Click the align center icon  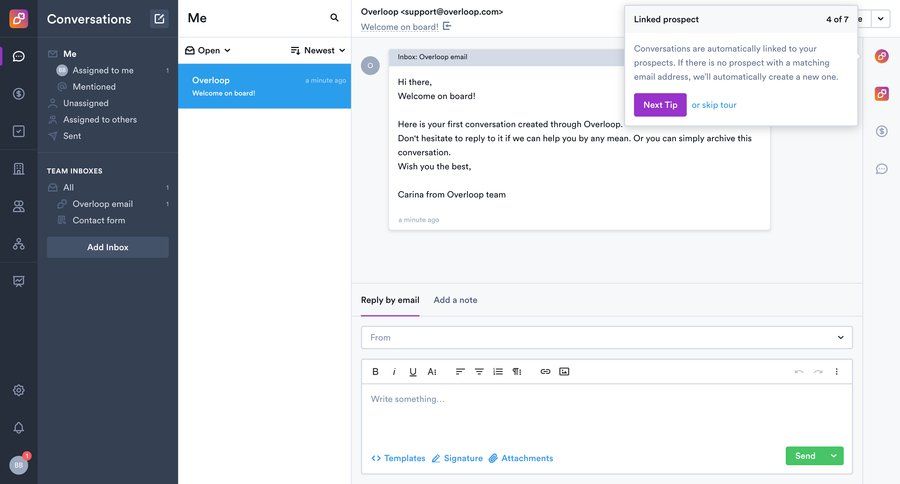[479, 371]
